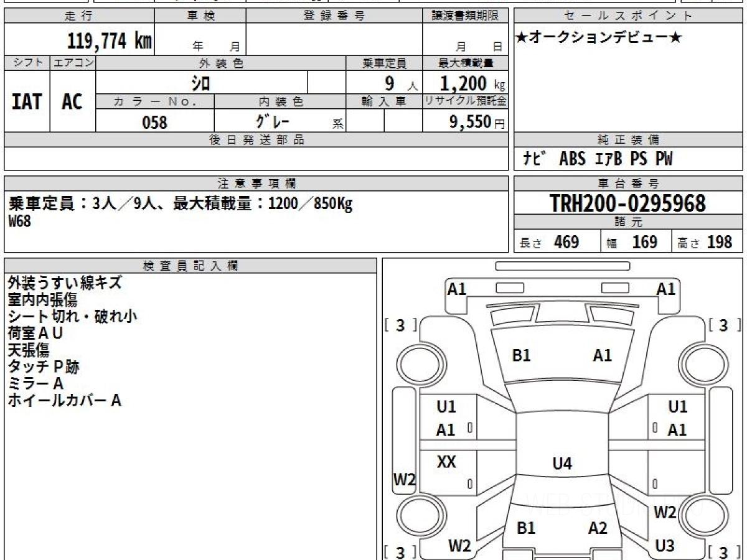
Task: Select the IAT shift value
Action: tap(27, 101)
